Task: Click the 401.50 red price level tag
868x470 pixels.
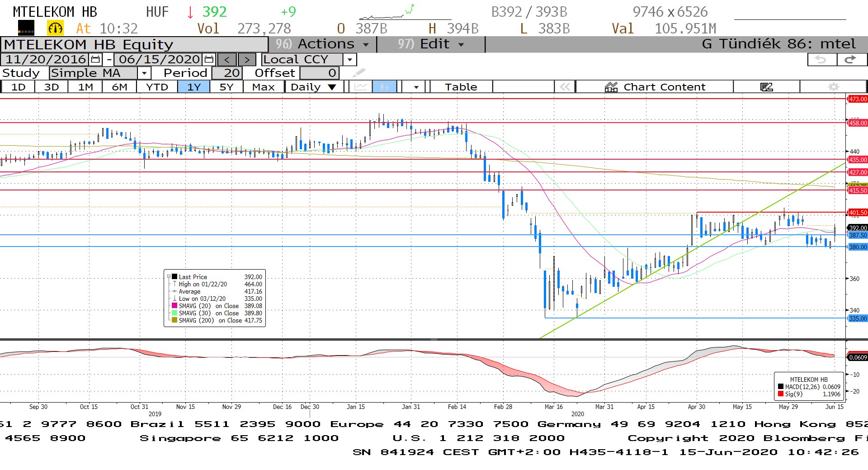Action: tap(858, 213)
